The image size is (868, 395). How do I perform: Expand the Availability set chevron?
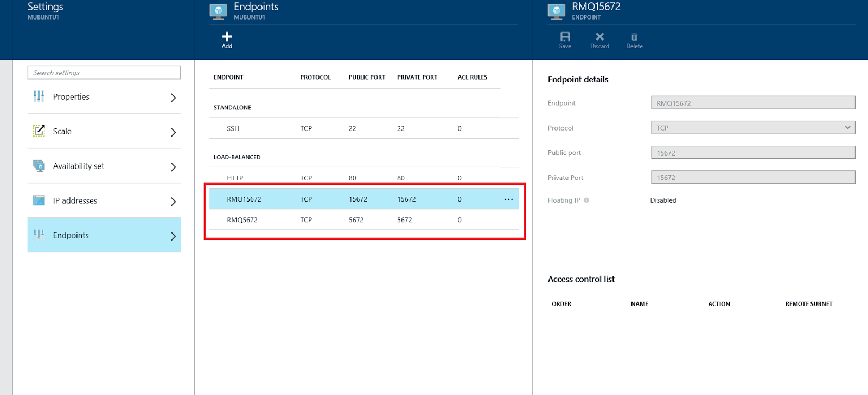(x=173, y=167)
